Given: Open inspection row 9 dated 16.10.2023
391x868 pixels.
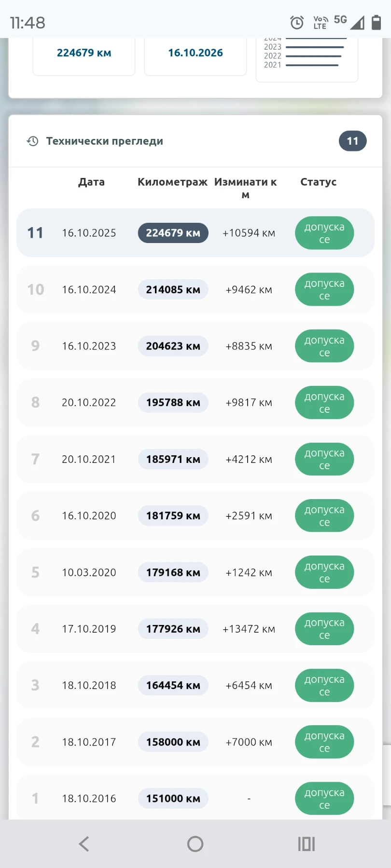Looking at the screenshot, I should (x=195, y=346).
